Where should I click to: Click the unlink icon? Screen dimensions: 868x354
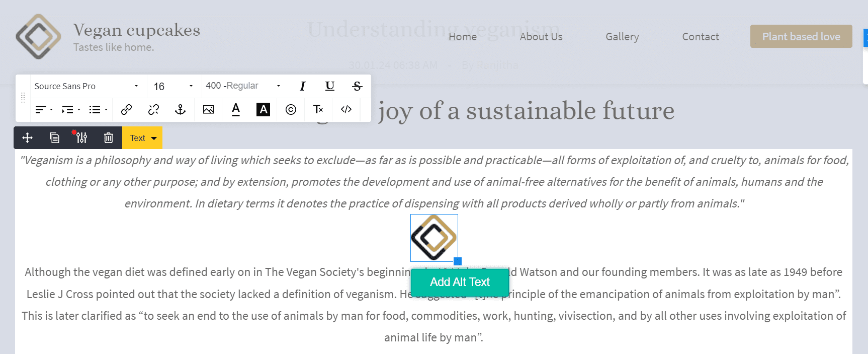pos(153,109)
